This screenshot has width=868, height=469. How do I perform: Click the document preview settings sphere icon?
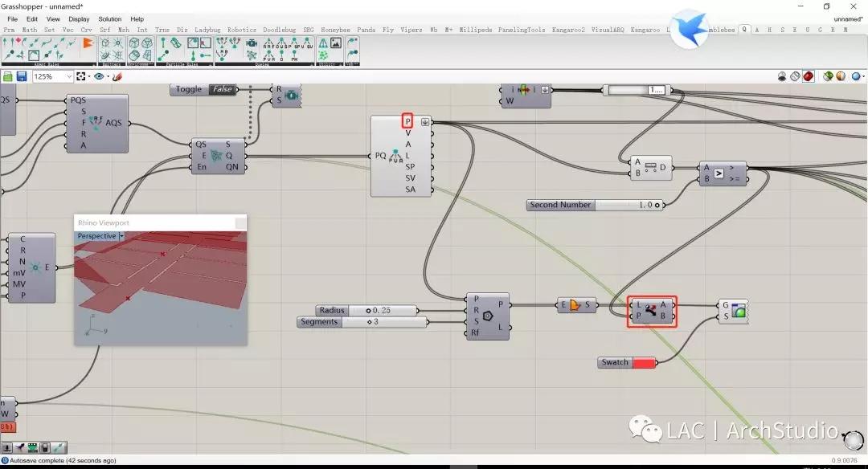pyautogui.click(x=841, y=76)
